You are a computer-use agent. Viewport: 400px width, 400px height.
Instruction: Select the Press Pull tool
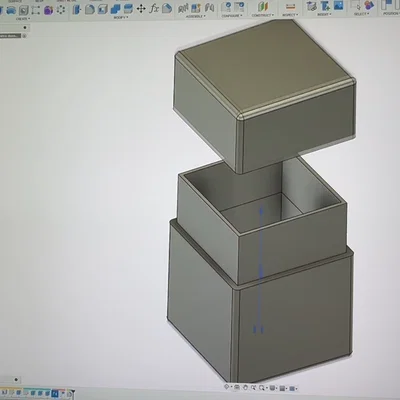click(77, 9)
